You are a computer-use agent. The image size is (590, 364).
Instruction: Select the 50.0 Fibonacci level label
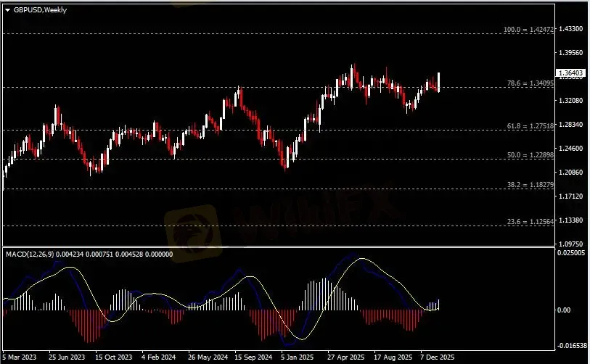tap(530, 155)
